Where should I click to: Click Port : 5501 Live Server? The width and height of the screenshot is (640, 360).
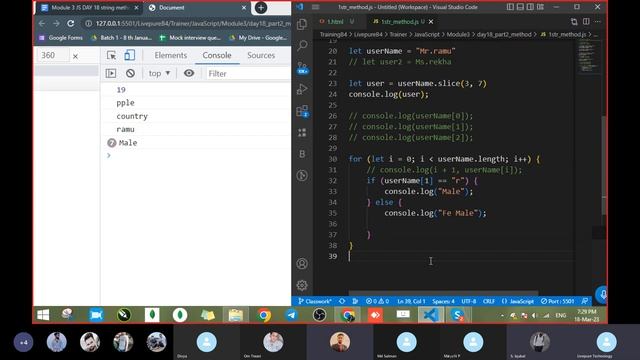558,301
